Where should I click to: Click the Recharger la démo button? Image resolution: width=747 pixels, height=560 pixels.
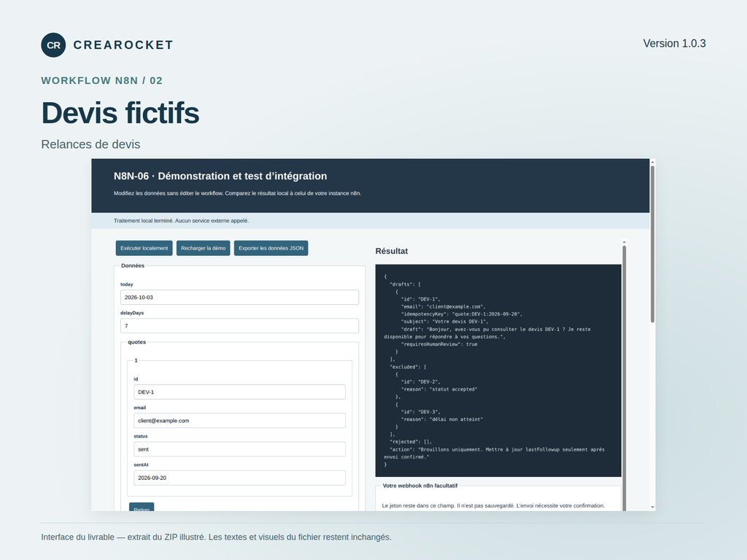(x=203, y=248)
